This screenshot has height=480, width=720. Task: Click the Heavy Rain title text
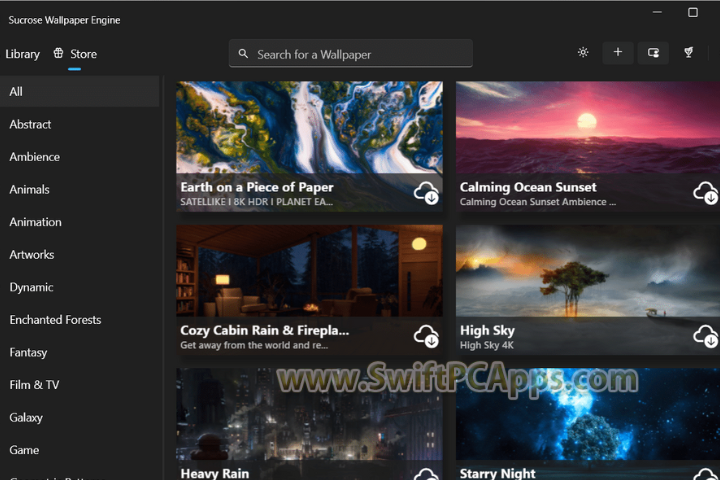click(x=215, y=473)
